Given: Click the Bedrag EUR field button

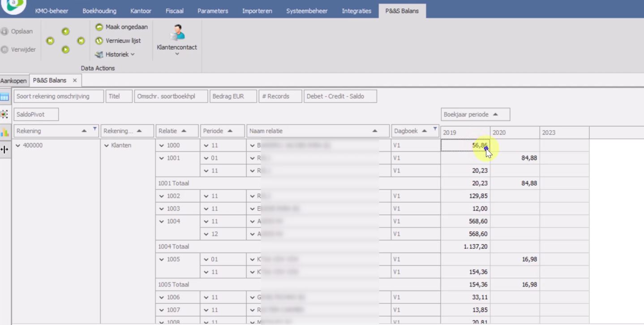Looking at the screenshot, I should click(233, 96).
